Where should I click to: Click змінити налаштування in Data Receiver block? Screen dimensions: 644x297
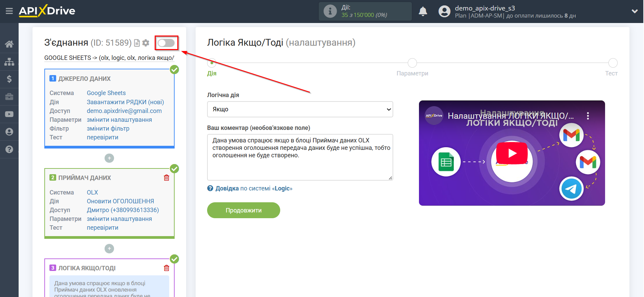click(x=119, y=219)
